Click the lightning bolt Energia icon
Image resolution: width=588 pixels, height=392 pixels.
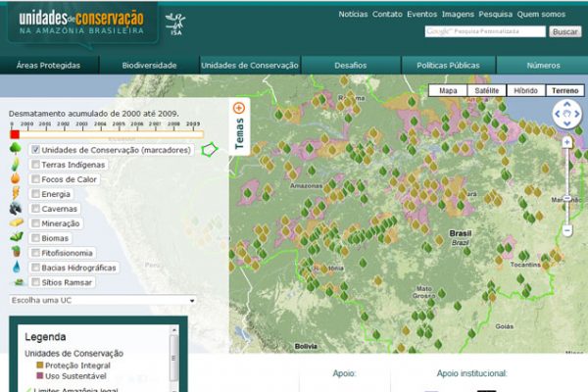coord(16,194)
